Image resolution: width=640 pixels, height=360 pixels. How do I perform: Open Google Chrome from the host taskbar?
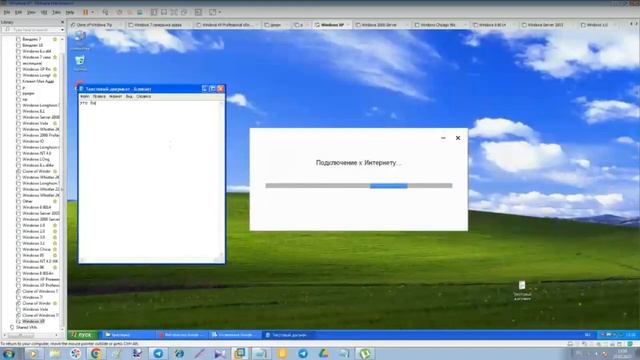pyautogui.click(x=96, y=353)
